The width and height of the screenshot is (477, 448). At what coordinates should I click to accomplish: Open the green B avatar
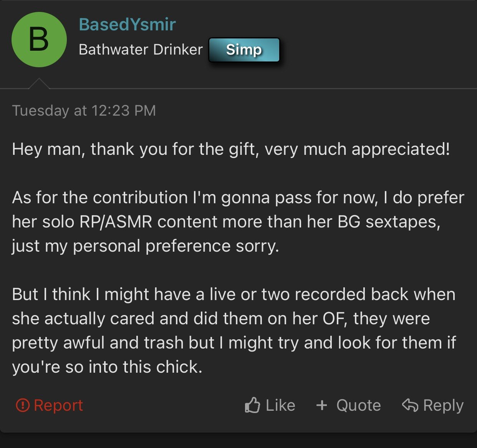click(39, 40)
